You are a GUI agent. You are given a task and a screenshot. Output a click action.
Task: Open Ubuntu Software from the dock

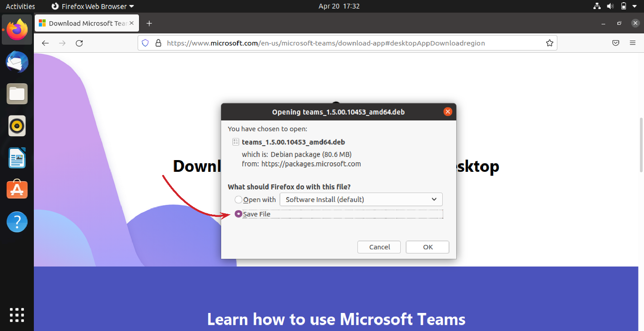17,190
